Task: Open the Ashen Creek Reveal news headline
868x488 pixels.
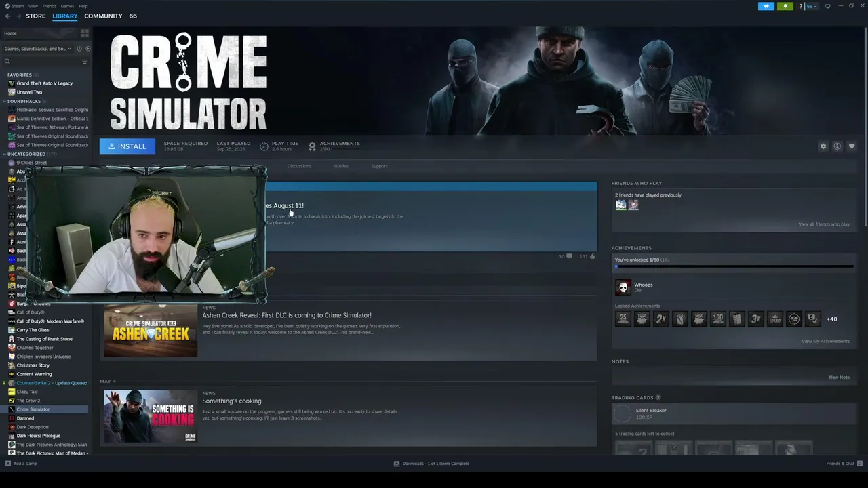Action: (287, 315)
